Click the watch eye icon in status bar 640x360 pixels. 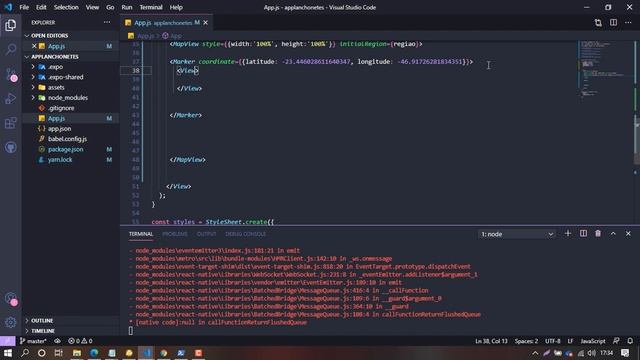(58, 341)
